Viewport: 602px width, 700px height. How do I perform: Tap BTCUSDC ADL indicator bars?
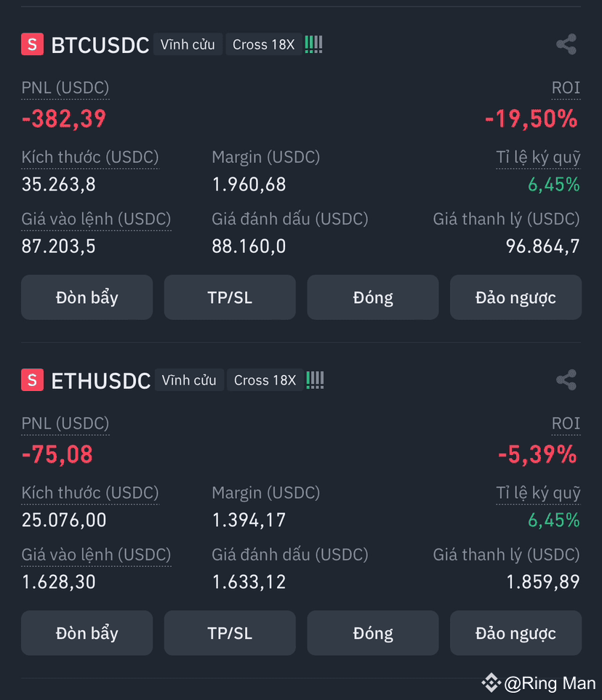pyautogui.click(x=313, y=44)
